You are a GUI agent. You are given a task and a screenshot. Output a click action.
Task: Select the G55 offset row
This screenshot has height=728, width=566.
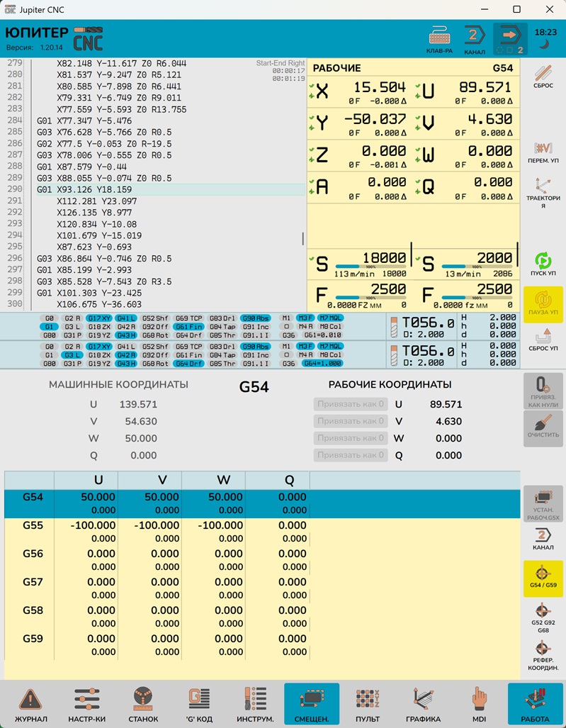(33, 525)
